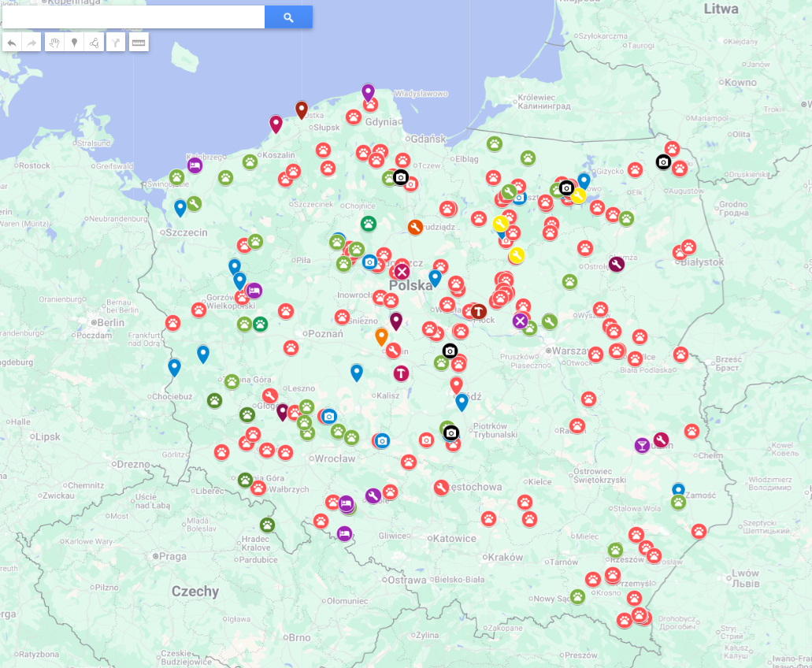Click the purple pin near Władysławowo
812x668 pixels.
pyautogui.click(x=368, y=91)
